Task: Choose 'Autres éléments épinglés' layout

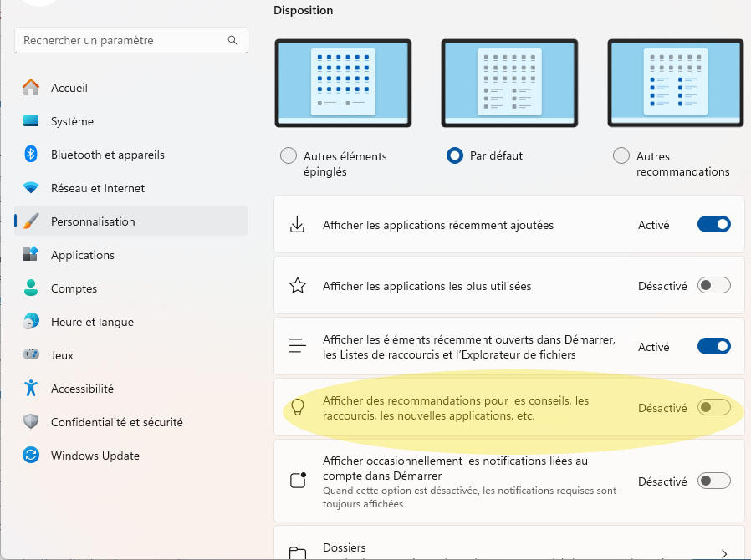Action: click(289, 155)
